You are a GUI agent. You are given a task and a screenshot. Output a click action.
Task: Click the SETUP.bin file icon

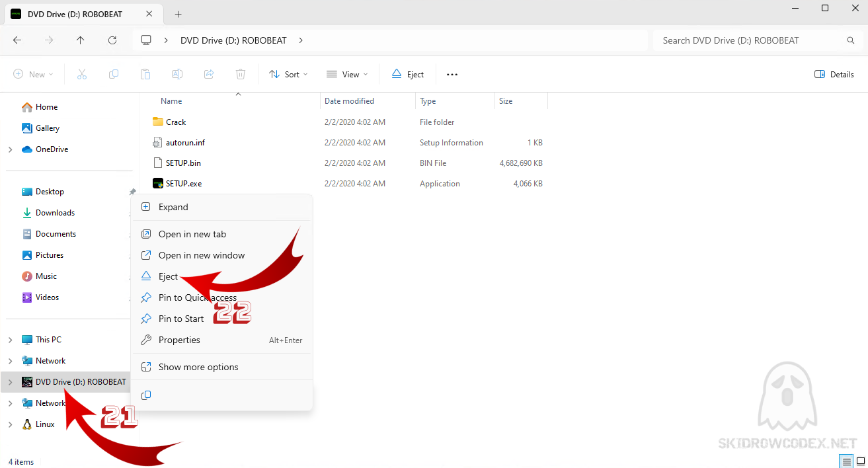157,163
